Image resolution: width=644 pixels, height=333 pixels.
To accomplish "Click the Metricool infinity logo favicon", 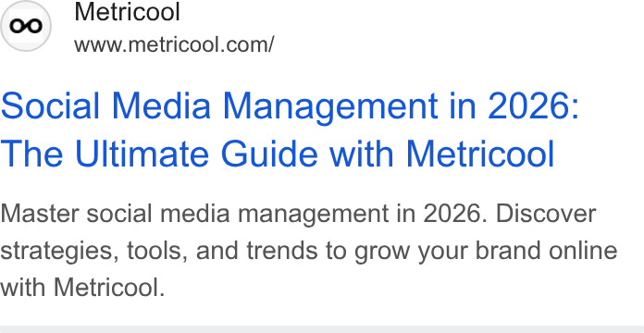I will tap(26, 26).
